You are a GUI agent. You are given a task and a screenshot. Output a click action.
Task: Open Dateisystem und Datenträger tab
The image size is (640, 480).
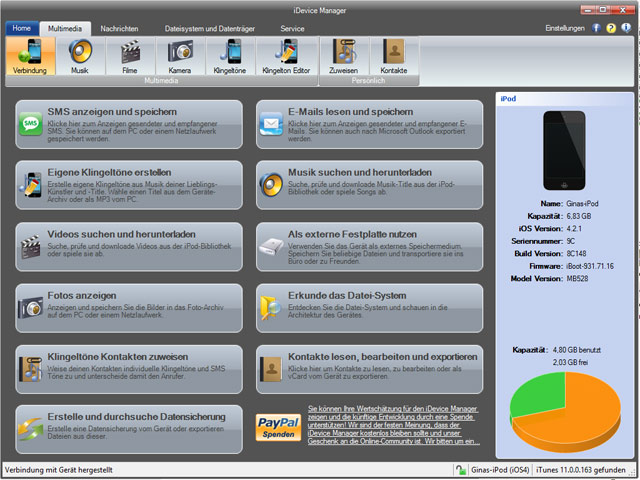[x=210, y=29]
